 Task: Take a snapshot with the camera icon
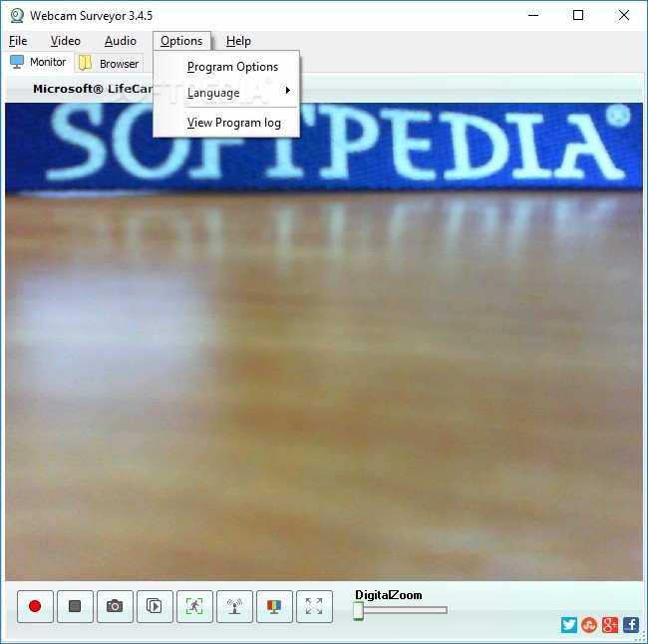point(115,606)
